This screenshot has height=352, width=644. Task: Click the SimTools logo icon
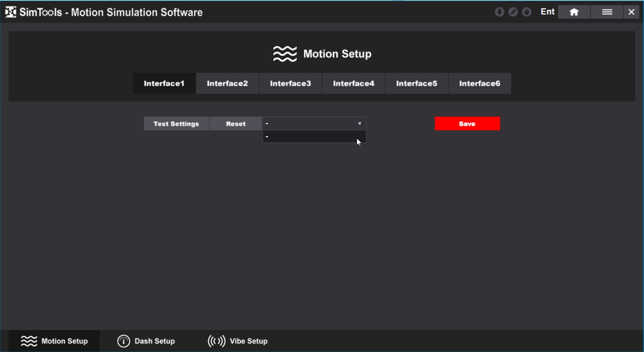tap(10, 12)
